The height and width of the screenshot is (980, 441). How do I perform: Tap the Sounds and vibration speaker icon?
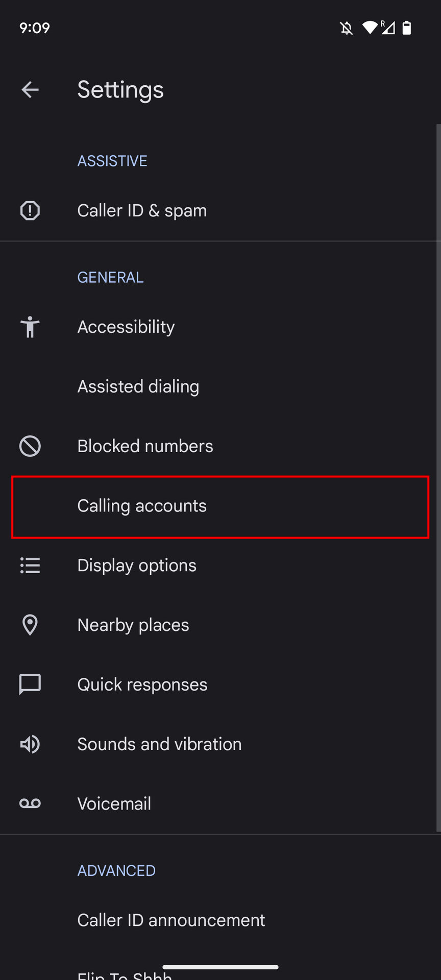[x=30, y=744]
